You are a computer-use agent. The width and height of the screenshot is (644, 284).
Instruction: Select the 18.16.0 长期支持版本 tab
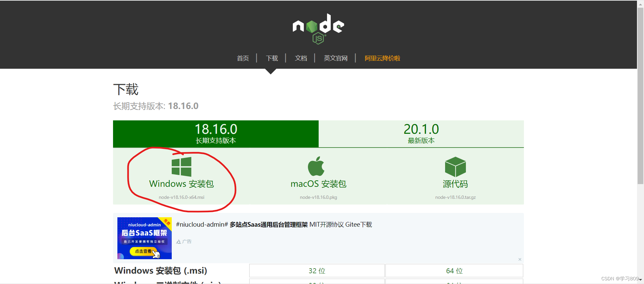point(216,134)
